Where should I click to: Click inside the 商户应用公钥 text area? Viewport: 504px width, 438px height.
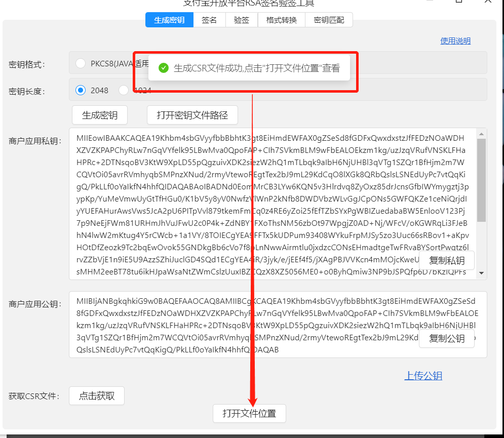point(278,325)
